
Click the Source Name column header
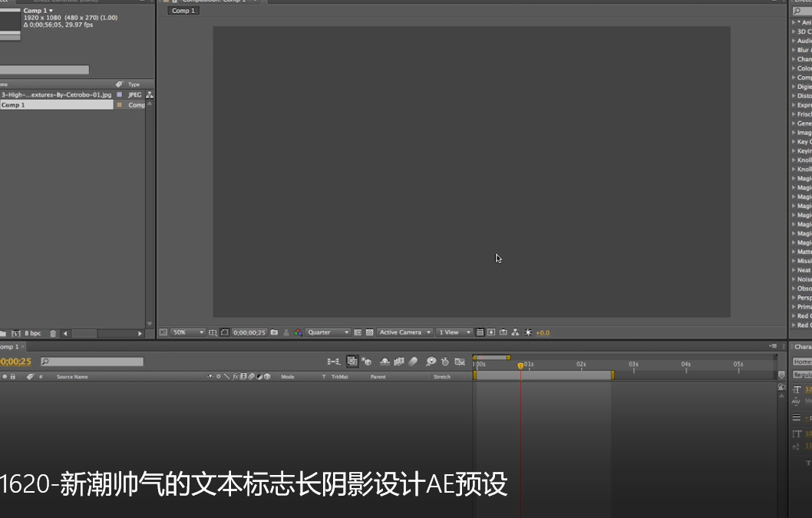coord(72,377)
